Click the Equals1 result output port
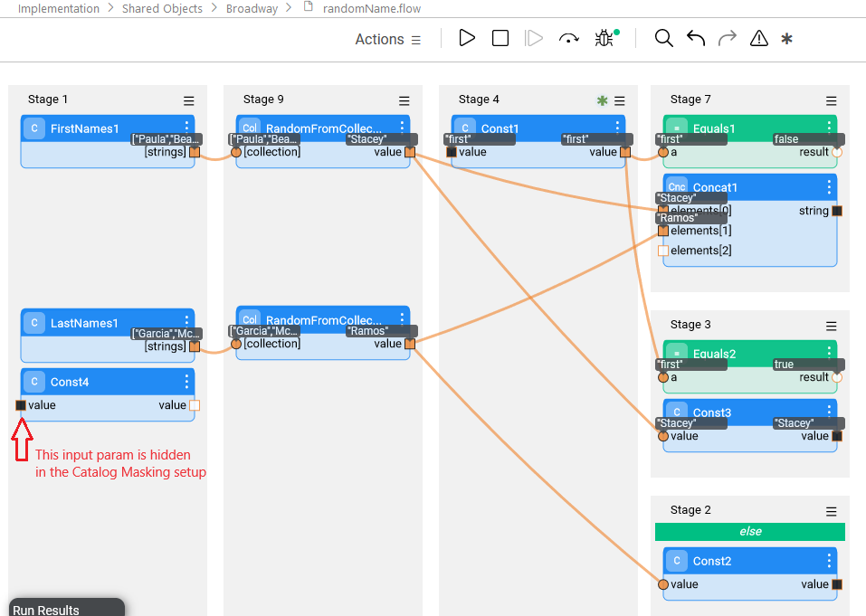866x616 pixels. tap(837, 152)
